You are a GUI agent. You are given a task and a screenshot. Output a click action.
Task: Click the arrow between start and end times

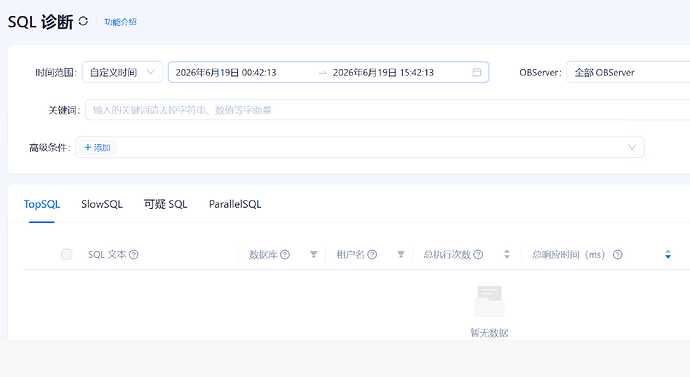point(323,73)
